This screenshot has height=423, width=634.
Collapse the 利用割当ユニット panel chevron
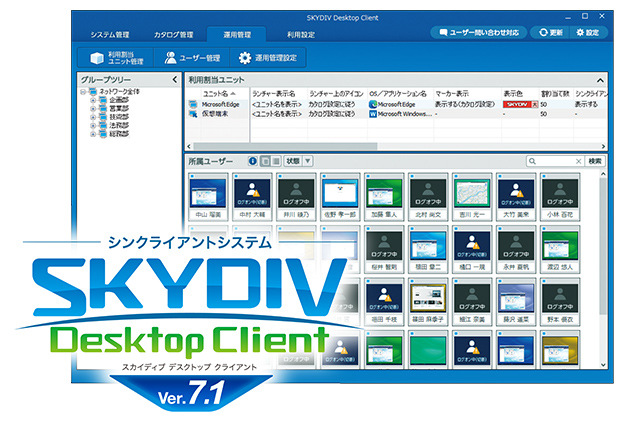[600, 80]
